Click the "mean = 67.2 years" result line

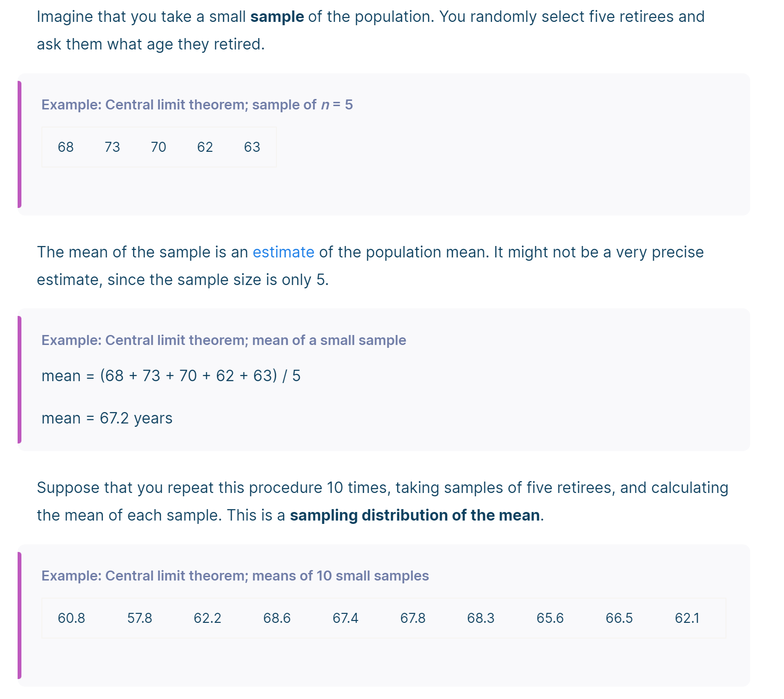pos(107,418)
